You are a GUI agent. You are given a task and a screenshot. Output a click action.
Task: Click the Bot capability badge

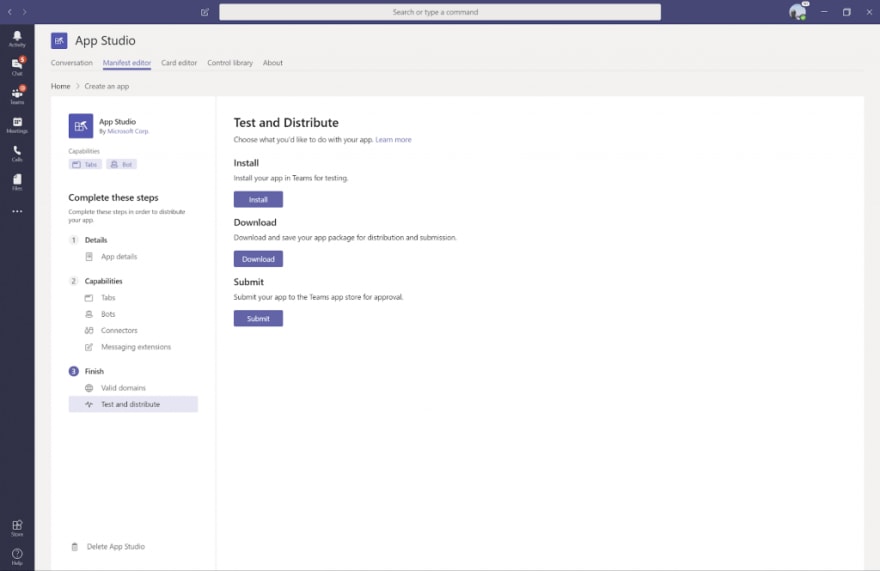[122, 165]
